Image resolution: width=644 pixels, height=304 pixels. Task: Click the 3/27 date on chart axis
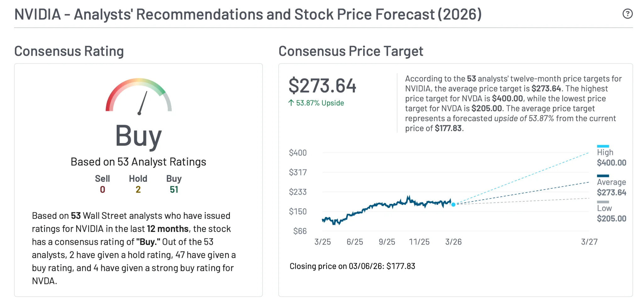point(589,242)
